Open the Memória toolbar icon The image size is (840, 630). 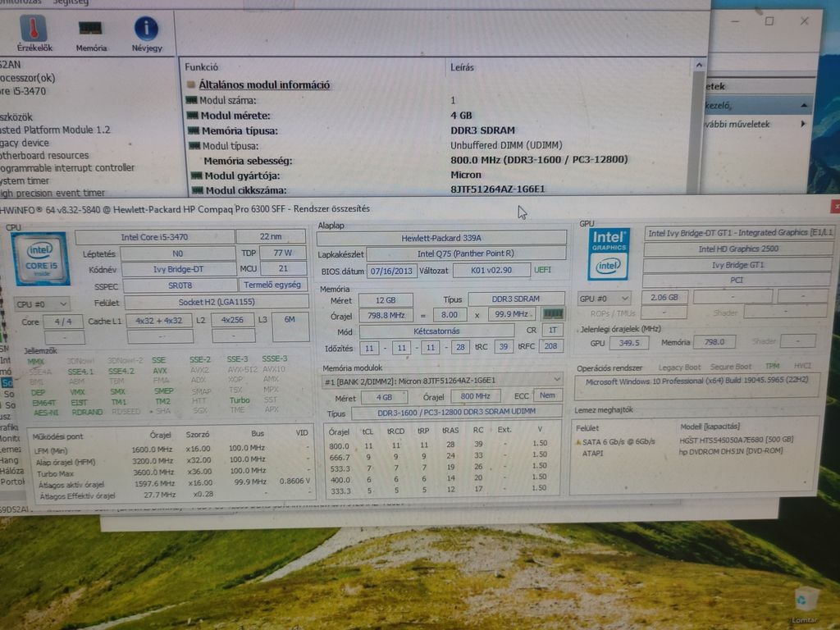tap(90, 35)
